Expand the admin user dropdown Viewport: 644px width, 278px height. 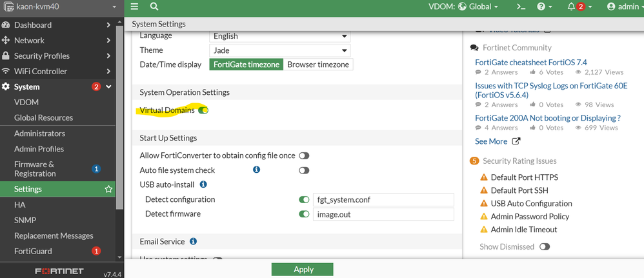623,6
